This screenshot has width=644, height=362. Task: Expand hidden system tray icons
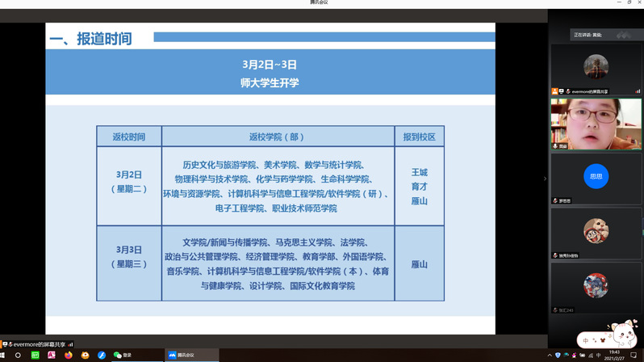549,356
